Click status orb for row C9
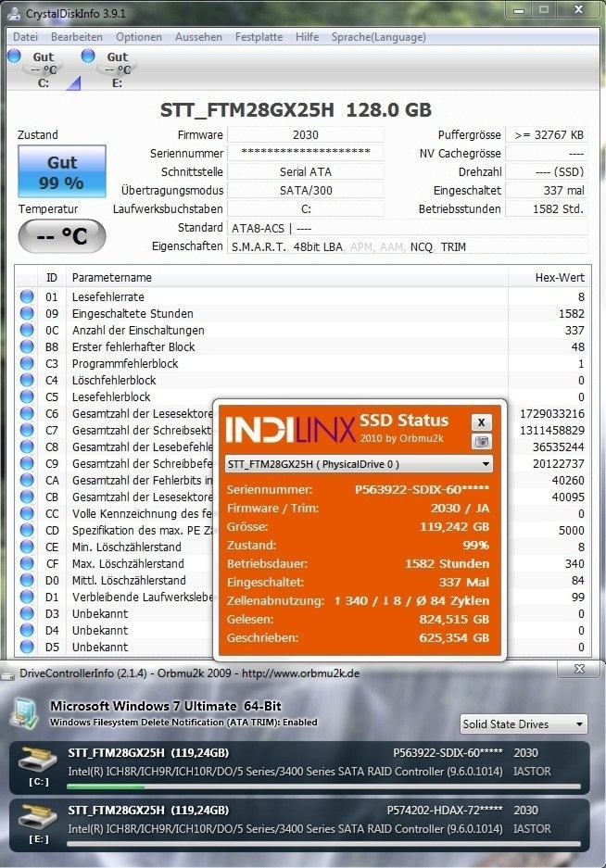The height and width of the screenshot is (868, 606). point(27,463)
